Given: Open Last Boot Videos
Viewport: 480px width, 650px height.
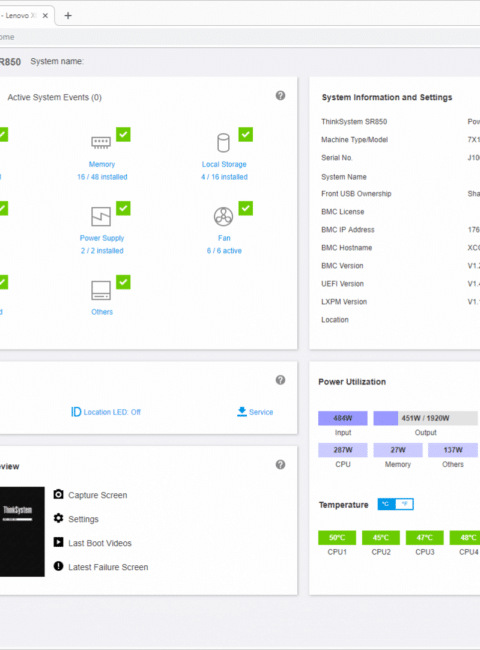Looking at the screenshot, I should (100, 543).
